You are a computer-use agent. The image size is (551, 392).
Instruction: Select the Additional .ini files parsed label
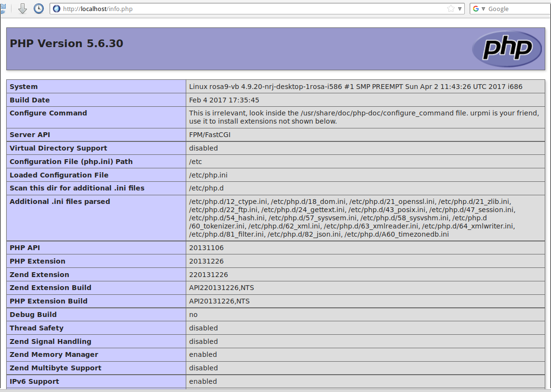[x=60, y=202]
